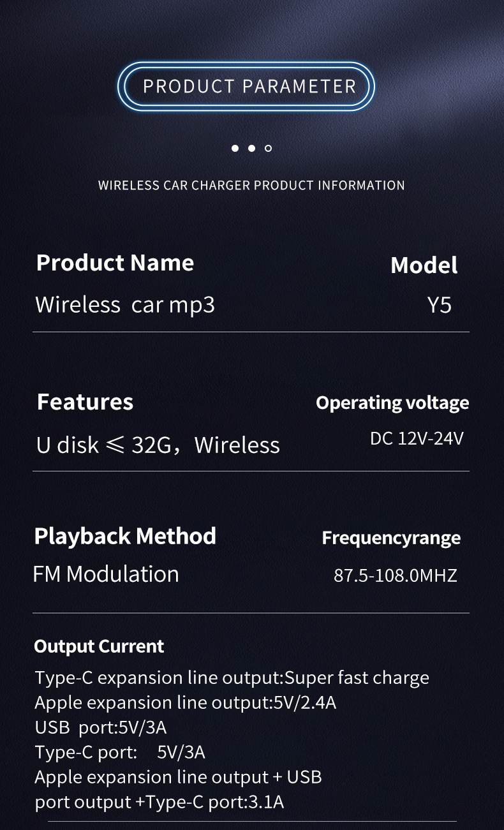This screenshot has width=504, height=830.
Task: Click the Type-C Super fast charge line
Action: pos(232,678)
